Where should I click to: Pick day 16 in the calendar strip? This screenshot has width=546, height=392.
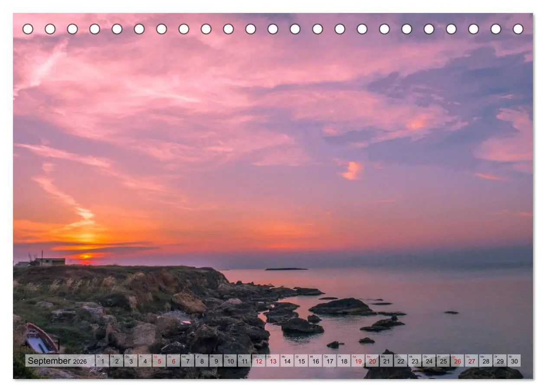(x=315, y=361)
